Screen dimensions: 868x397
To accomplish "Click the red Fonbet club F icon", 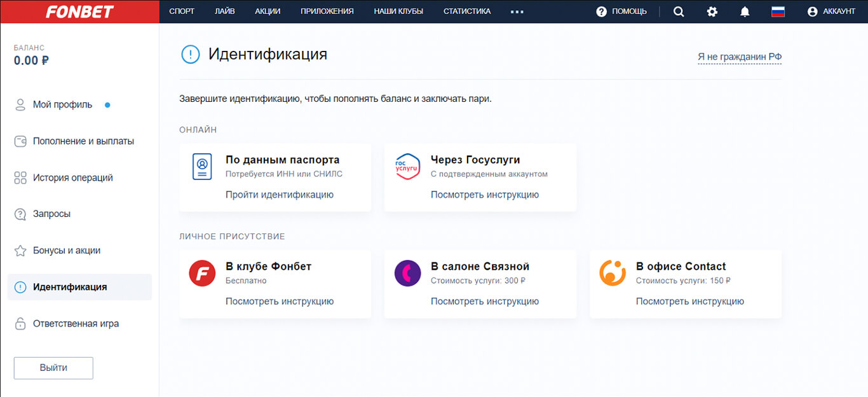I will click(202, 273).
